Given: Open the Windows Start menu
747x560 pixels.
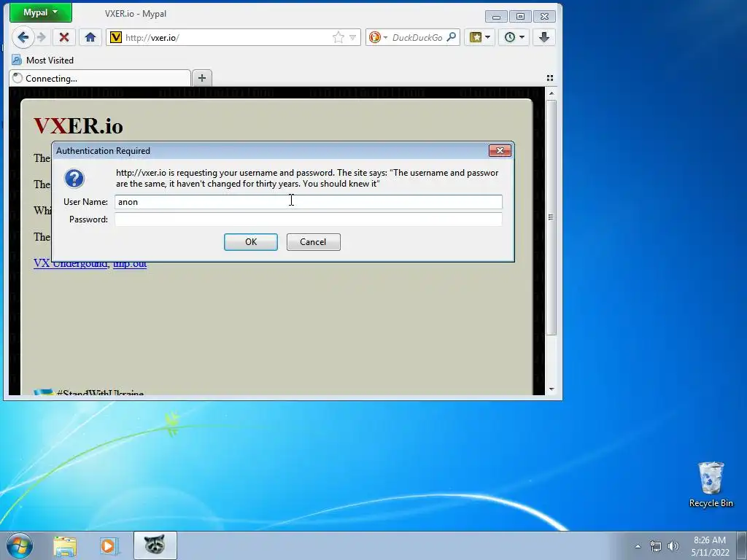Looking at the screenshot, I should pyautogui.click(x=20, y=545).
